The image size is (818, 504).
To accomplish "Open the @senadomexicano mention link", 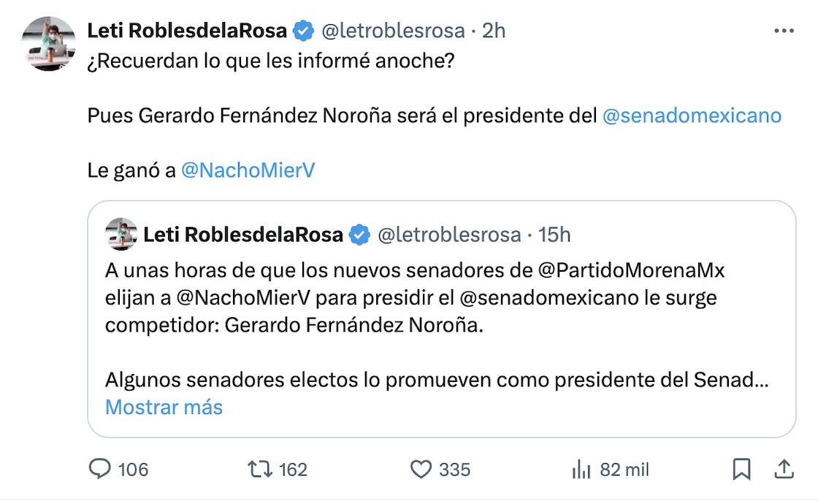I will pos(692,115).
